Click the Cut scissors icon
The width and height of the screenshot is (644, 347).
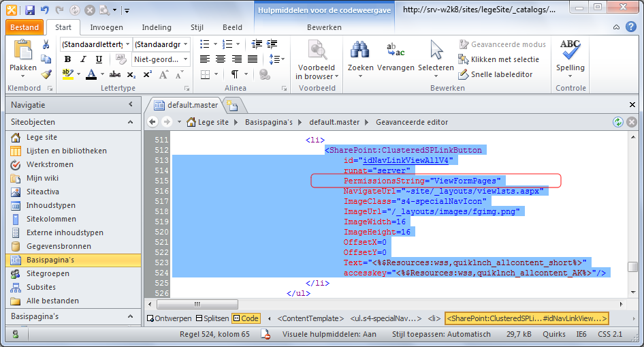(x=46, y=44)
